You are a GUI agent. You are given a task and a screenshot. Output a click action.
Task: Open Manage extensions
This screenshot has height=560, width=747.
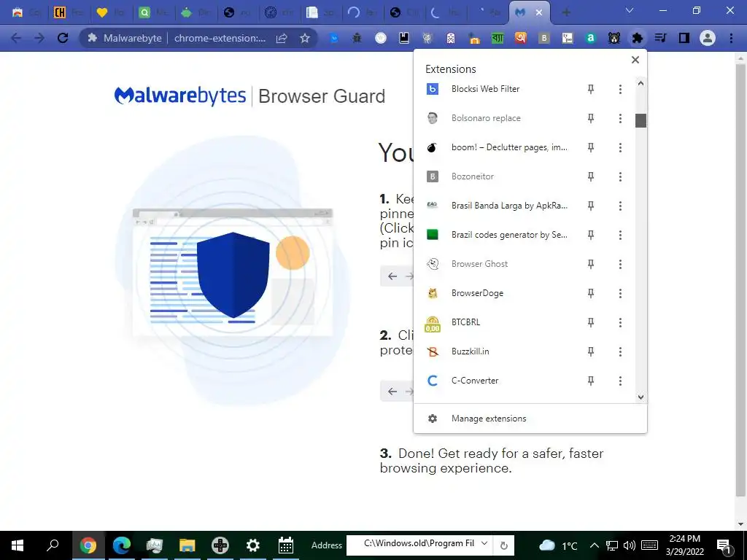[x=530, y=419]
